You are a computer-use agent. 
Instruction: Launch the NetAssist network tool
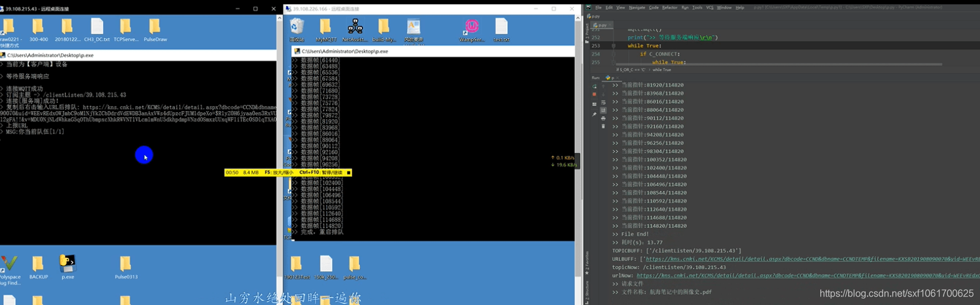pos(354,30)
